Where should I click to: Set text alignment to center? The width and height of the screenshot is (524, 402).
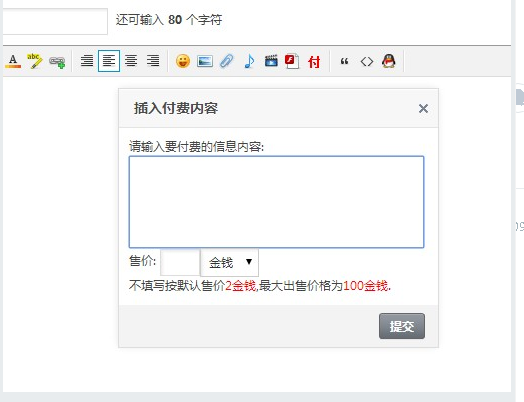[131, 61]
